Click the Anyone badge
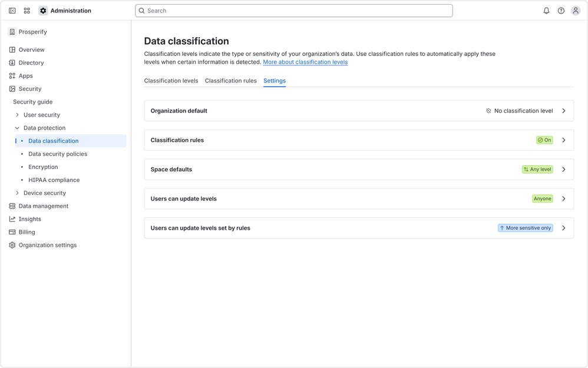 pos(543,198)
